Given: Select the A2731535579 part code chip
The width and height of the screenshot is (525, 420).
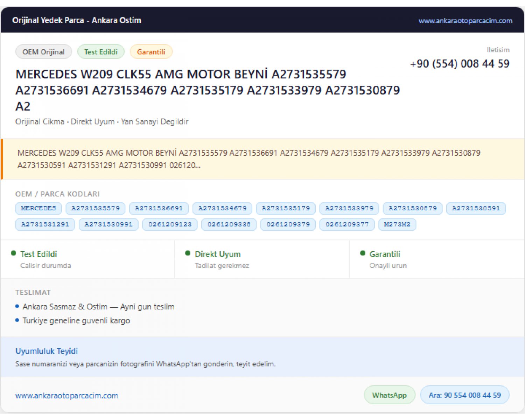Looking at the screenshot, I should pos(96,208).
